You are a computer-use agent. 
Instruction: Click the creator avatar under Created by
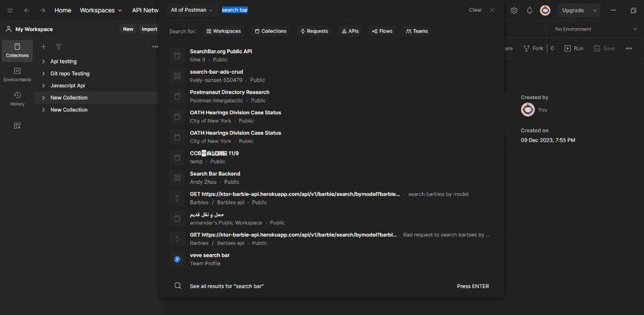528,109
